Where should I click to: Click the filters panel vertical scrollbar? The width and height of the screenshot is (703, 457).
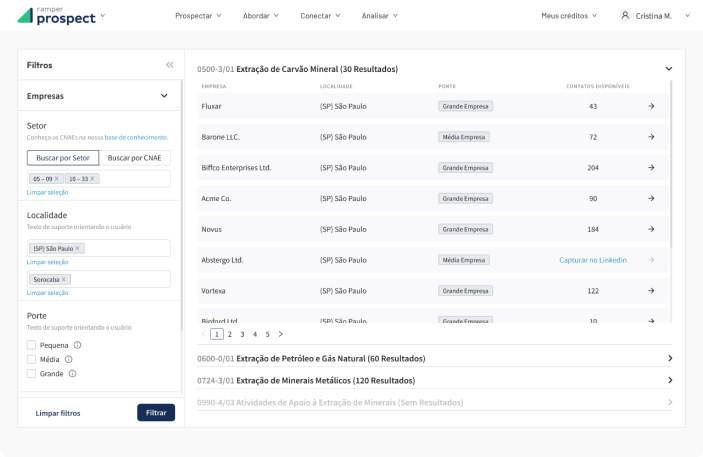coord(182,205)
